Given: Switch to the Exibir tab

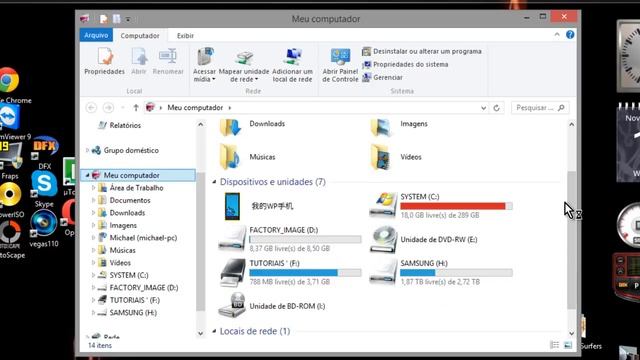Looking at the screenshot, I should [185, 36].
